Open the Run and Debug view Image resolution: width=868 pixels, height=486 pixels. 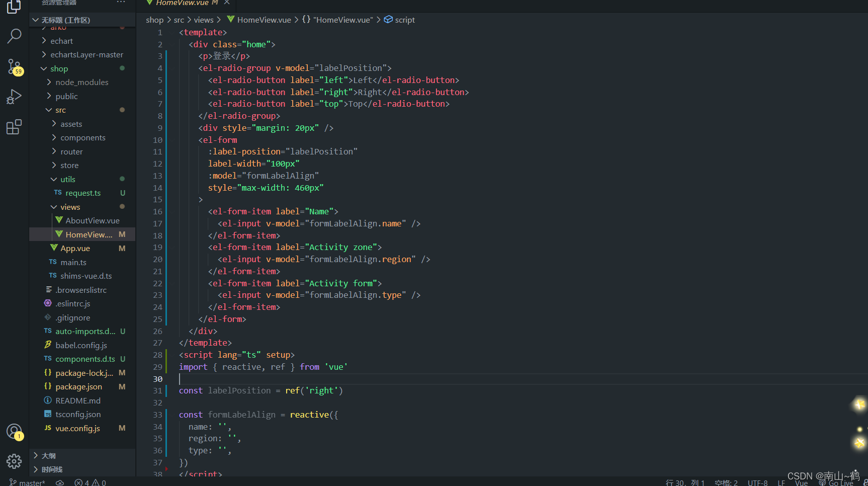(x=14, y=97)
